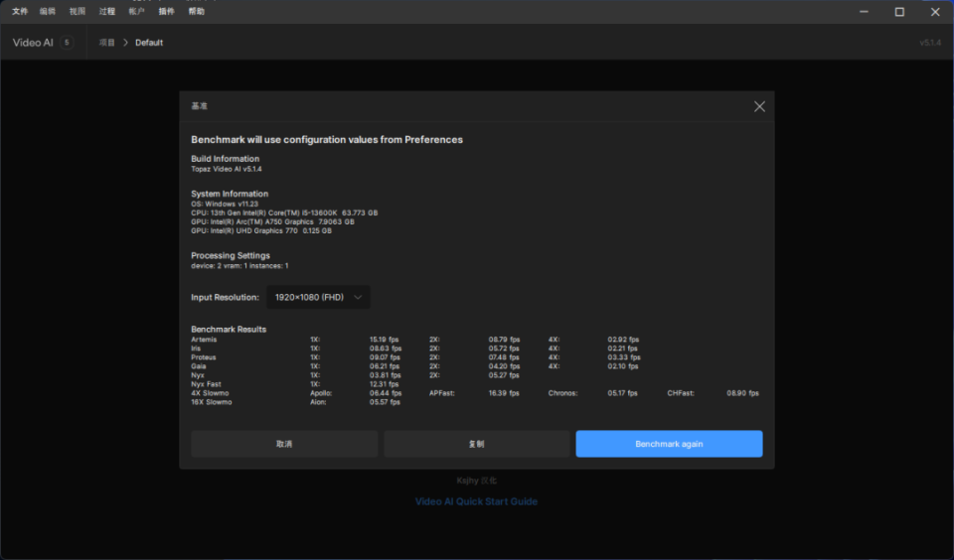Click the Topaz Video AI v5.1.4 build text
The width and height of the screenshot is (954, 560).
pos(227,169)
